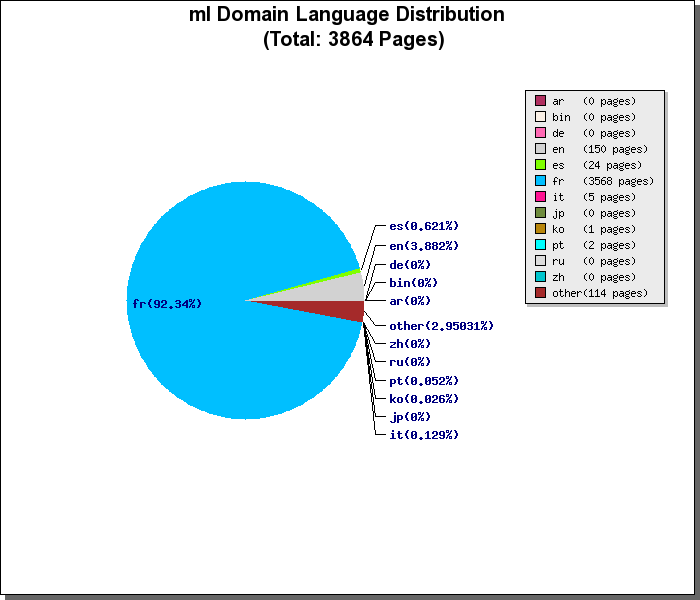Click legend text es (24 pages)

[x=597, y=165]
